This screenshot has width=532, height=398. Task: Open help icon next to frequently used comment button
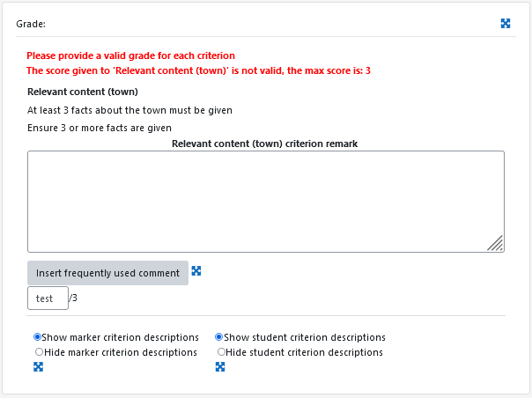(x=196, y=270)
